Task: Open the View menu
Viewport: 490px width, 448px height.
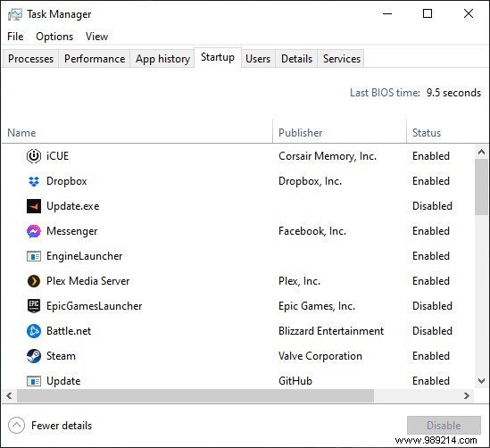Action: (97, 37)
